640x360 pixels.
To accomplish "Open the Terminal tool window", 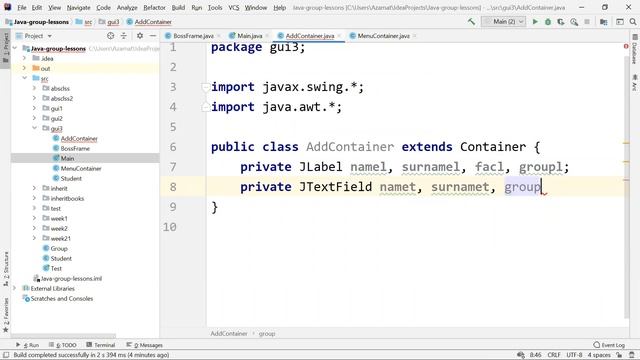I will [x=100, y=345].
